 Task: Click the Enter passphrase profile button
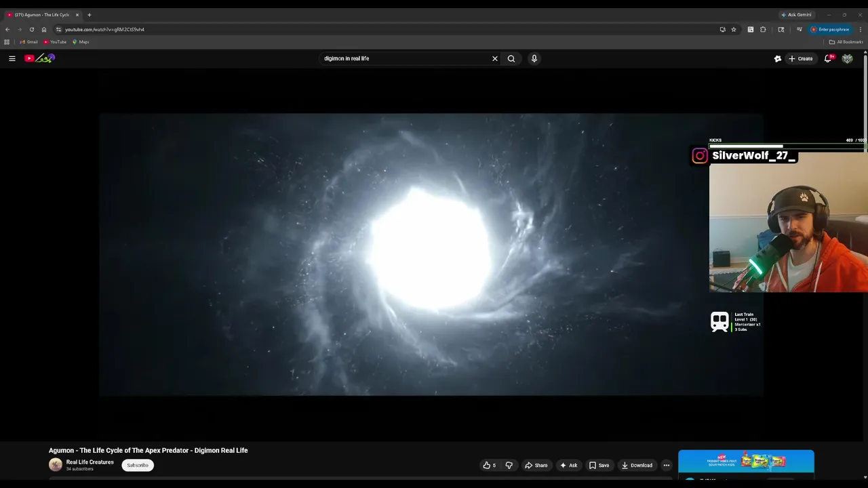click(830, 30)
